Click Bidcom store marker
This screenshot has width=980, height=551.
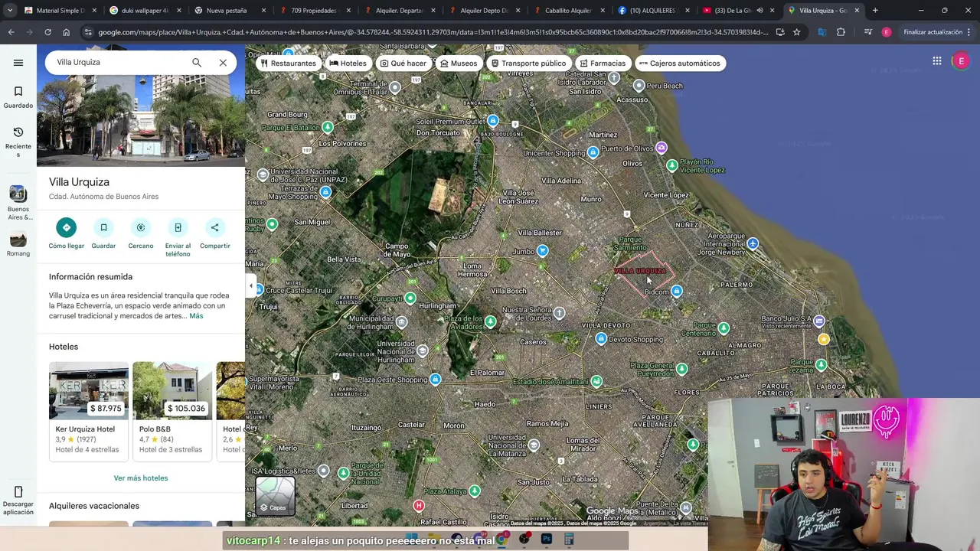[x=676, y=292]
